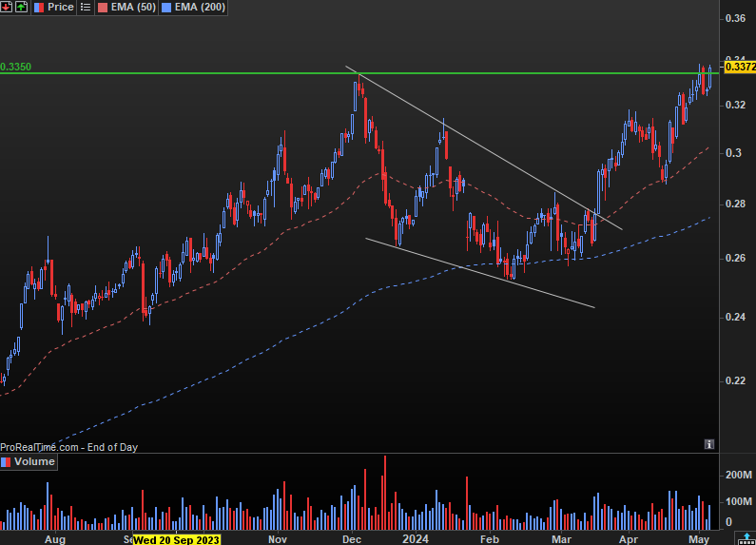756x545 pixels.
Task: Click the highlighted date Wed 20 Sep 2023
Action: pyautogui.click(x=177, y=539)
